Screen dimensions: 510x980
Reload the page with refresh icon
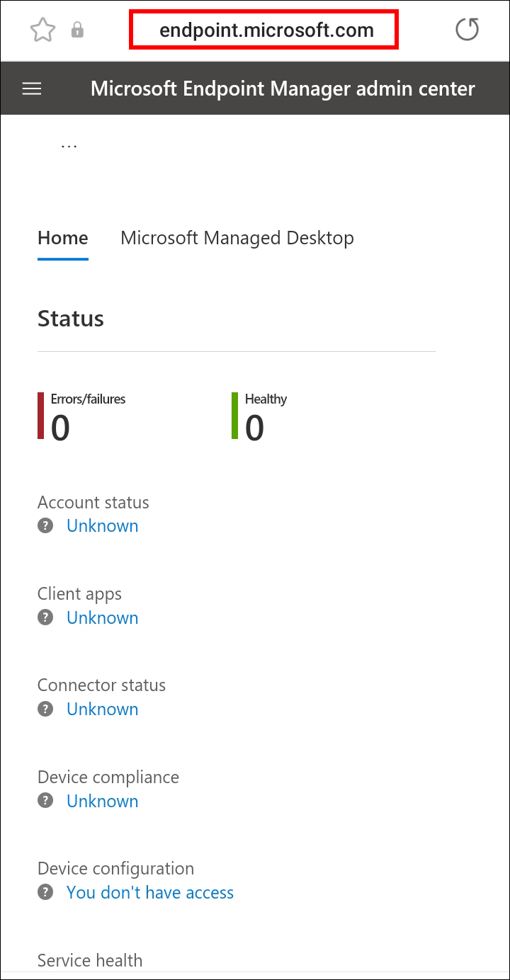tap(467, 30)
